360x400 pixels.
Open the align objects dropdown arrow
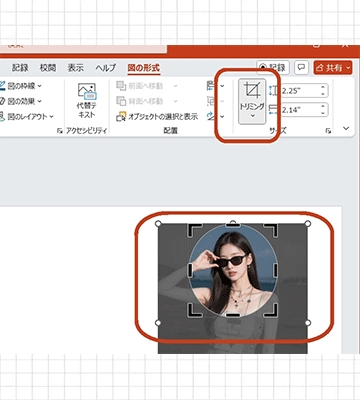pyautogui.click(x=222, y=86)
